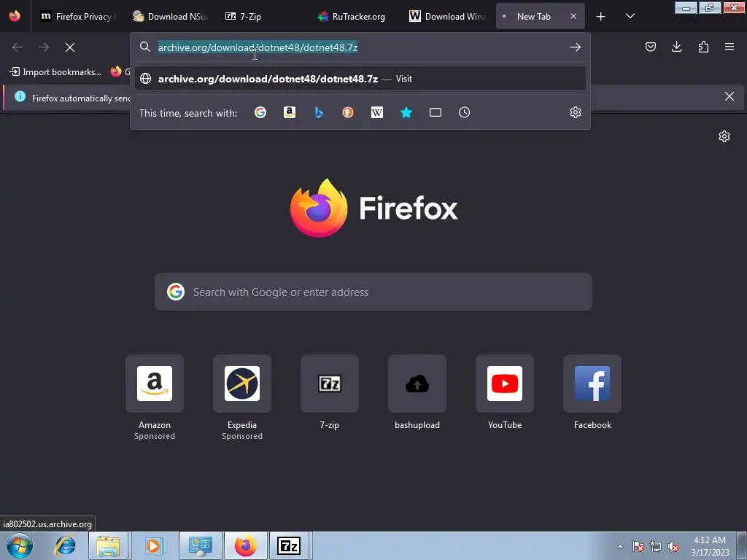Viewport: 747px width, 560px height.
Task: Dismiss the Firefox notification bar
Action: point(729,97)
